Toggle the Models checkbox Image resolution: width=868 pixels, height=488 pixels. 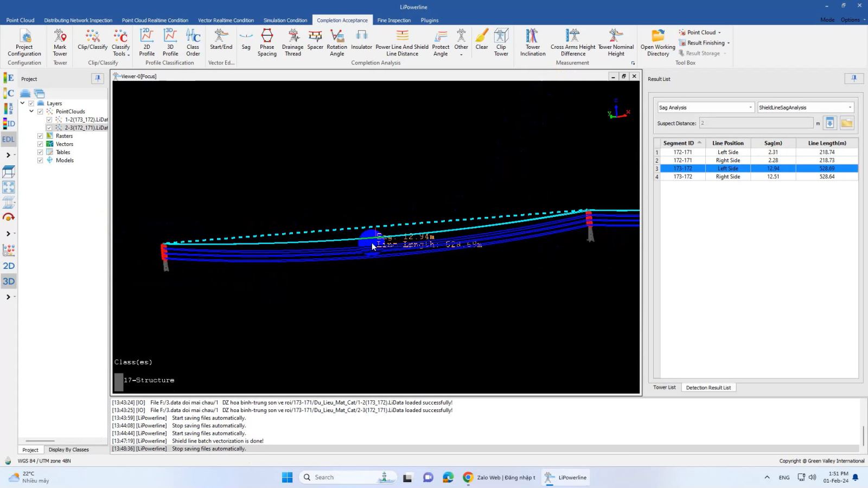40,160
